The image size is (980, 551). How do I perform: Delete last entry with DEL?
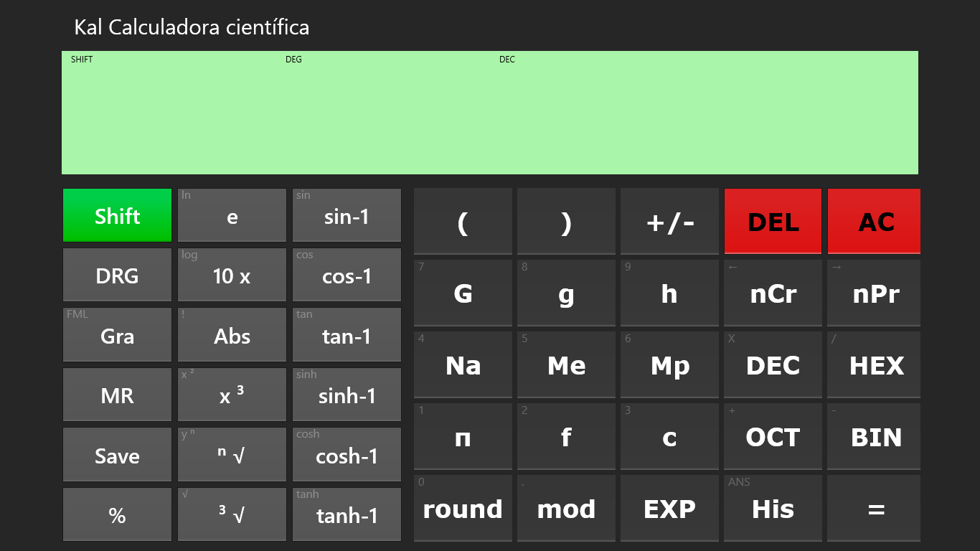(773, 222)
